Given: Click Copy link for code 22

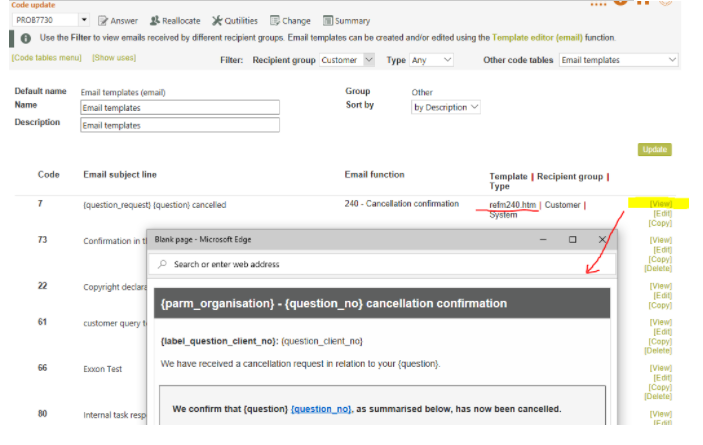Looking at the screenshot, I should (660, 305).
